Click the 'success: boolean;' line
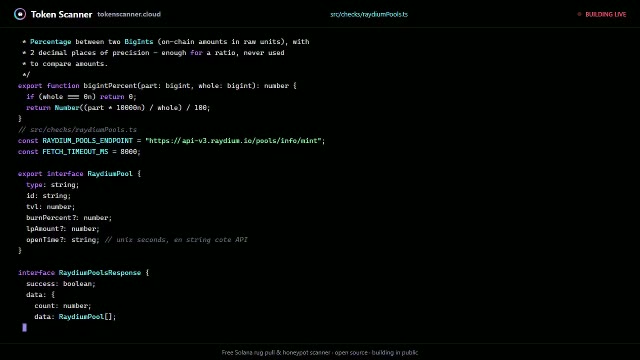The image size is (640, 360). click(x=61, y=284)
